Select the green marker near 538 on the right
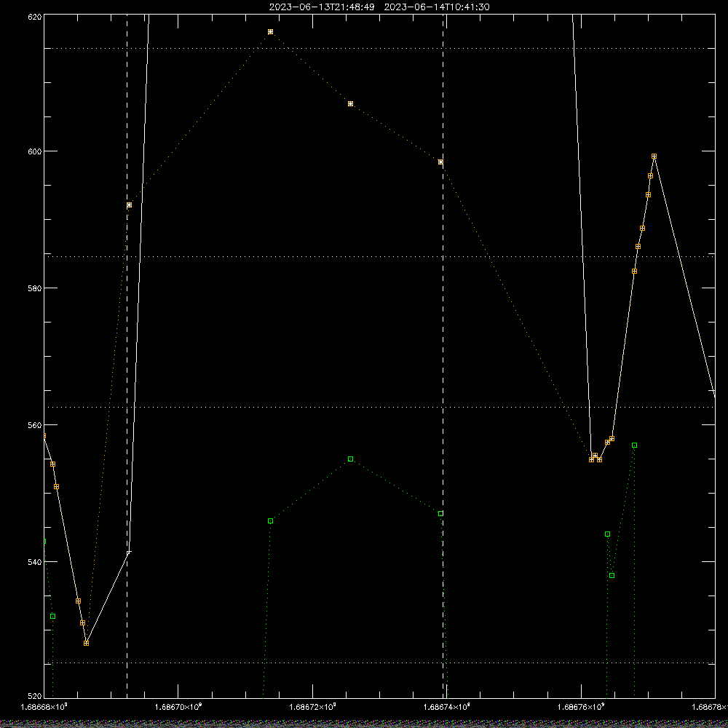 click(612, 576)
